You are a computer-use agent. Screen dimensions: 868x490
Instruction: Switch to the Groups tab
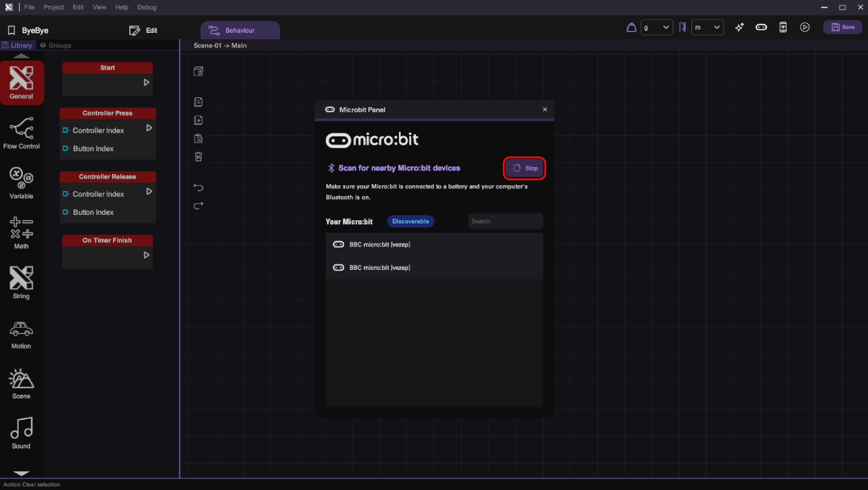tap(56, 45)
